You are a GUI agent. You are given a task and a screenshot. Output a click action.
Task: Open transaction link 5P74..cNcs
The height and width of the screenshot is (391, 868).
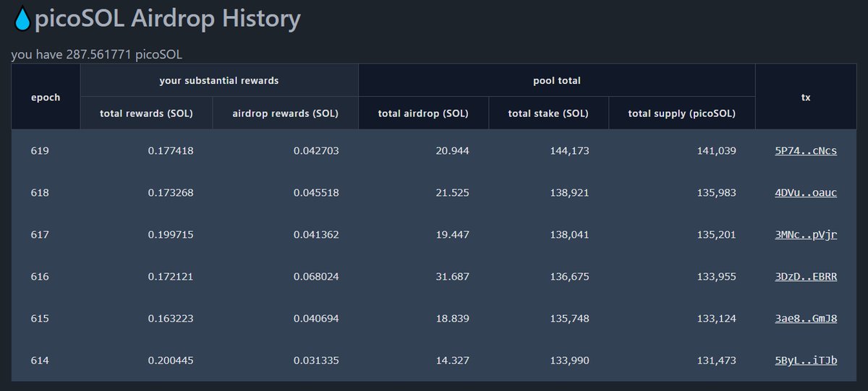[x=806, y=151]
